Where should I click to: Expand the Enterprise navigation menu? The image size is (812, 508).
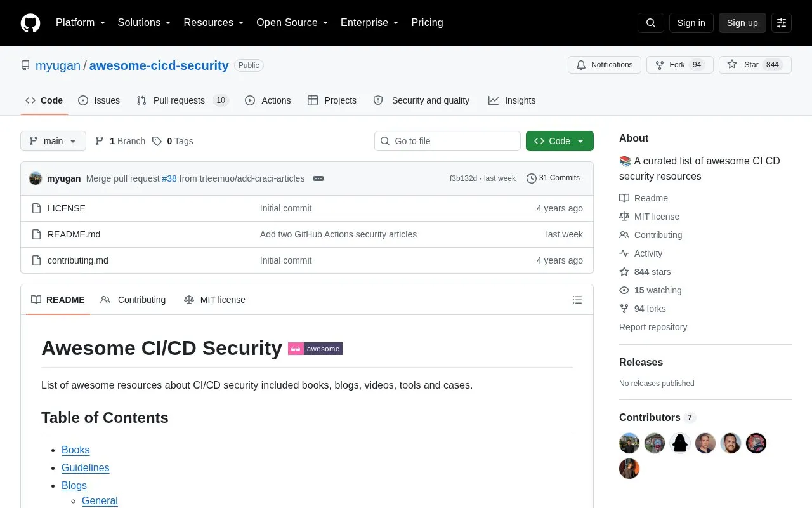370,23
